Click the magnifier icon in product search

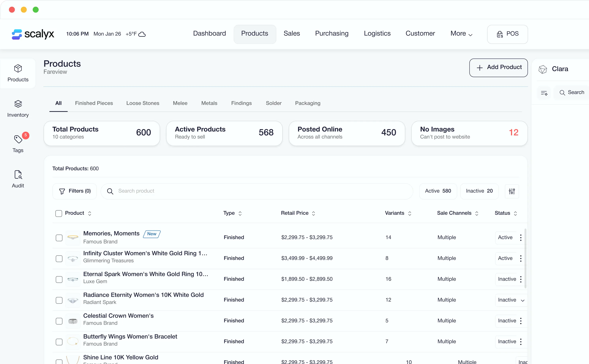coord(110,191)
